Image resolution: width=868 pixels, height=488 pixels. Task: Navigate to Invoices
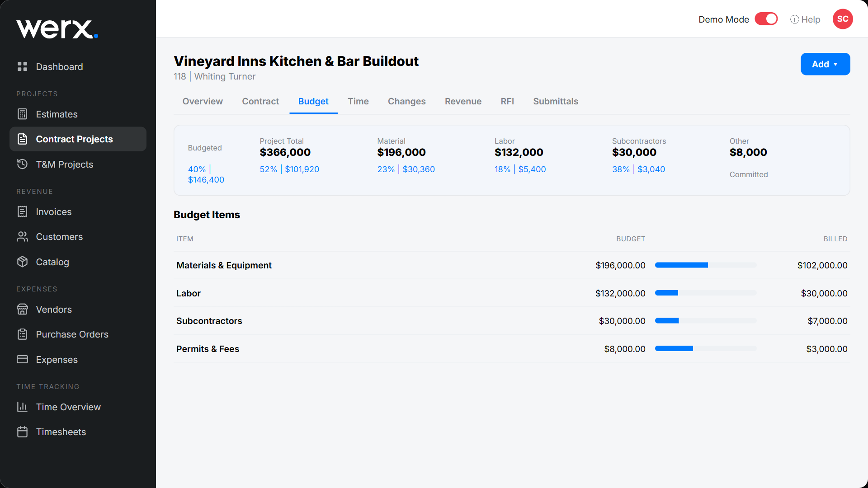tap(78, 212)
